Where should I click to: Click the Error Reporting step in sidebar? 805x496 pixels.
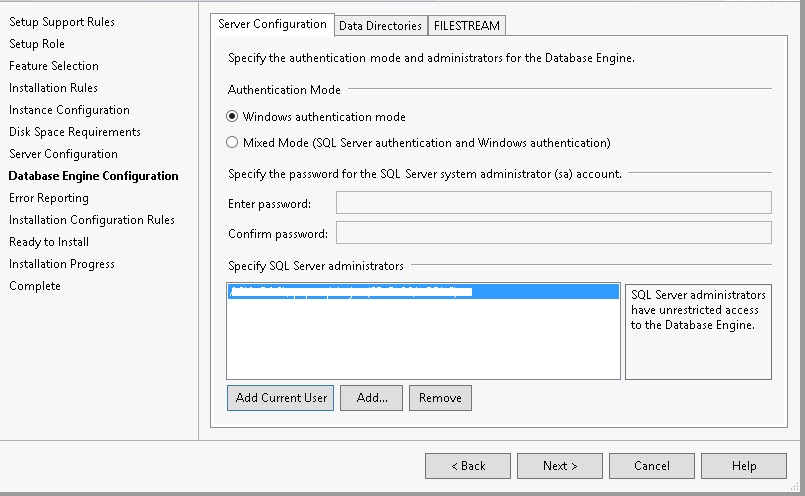coord(49,198)
